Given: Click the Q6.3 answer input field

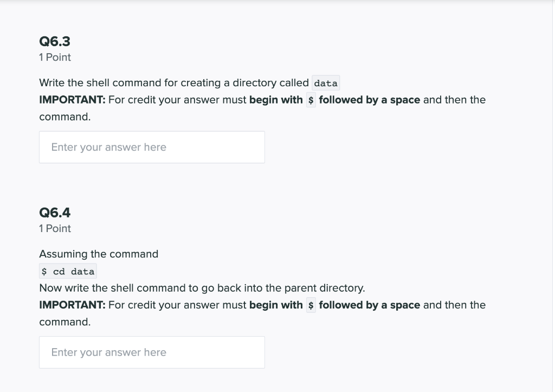Looking at the screenshot, I should point(152,147).
